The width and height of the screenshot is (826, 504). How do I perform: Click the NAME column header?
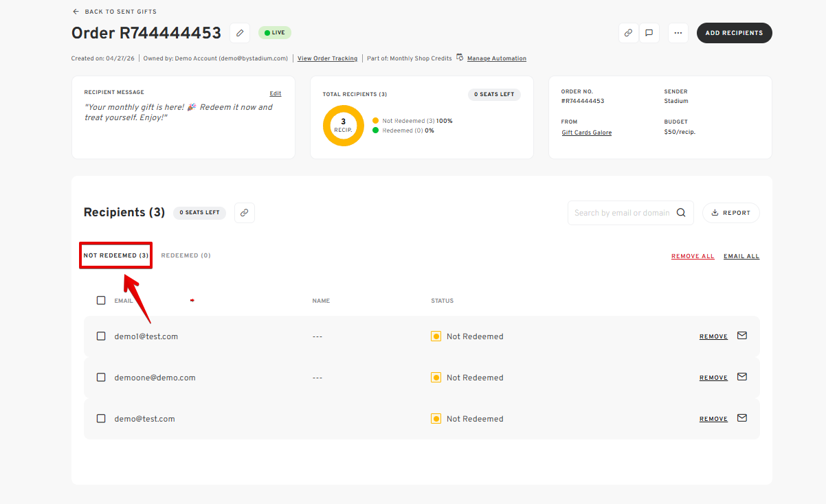321,301
